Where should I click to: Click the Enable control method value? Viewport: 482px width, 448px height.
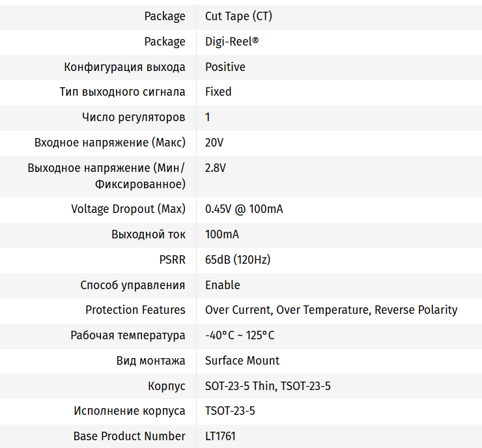click(x=223, y=285)
